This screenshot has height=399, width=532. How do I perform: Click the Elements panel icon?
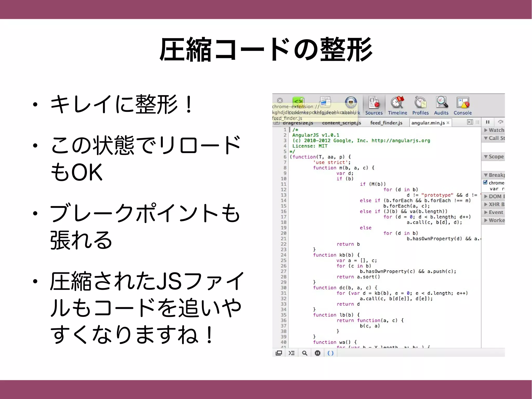298,102
